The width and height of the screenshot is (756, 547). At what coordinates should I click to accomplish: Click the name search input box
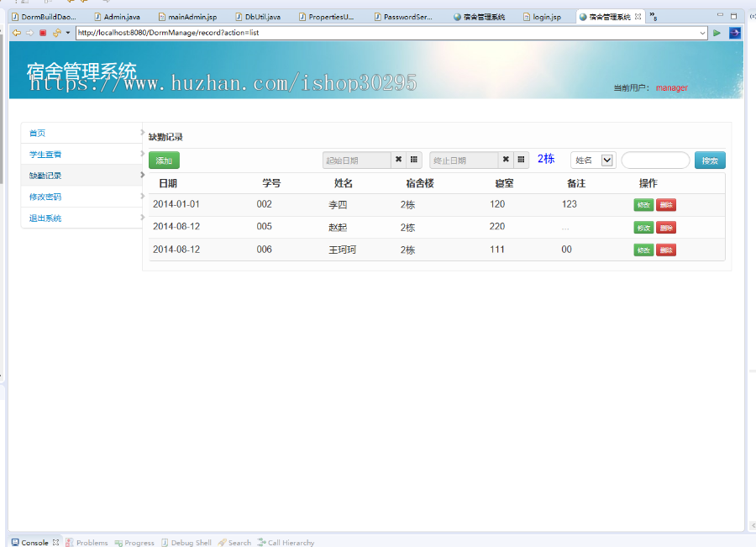[655, 160]
